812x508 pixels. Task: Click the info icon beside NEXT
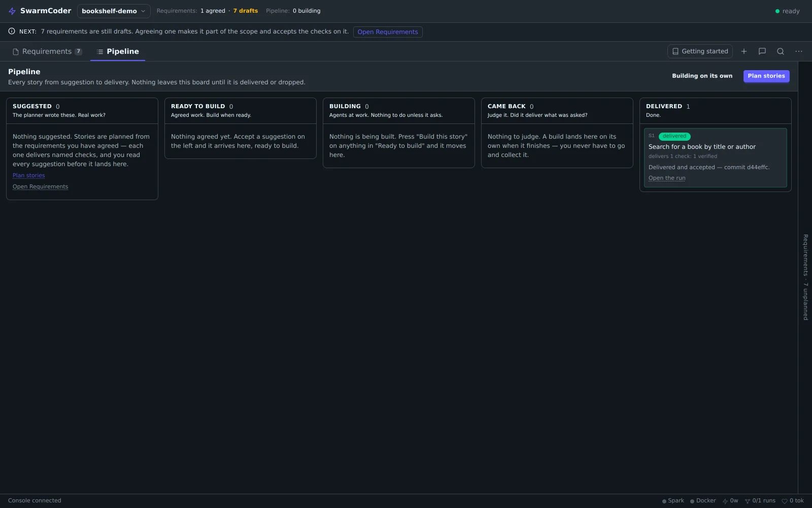(12, 31)
